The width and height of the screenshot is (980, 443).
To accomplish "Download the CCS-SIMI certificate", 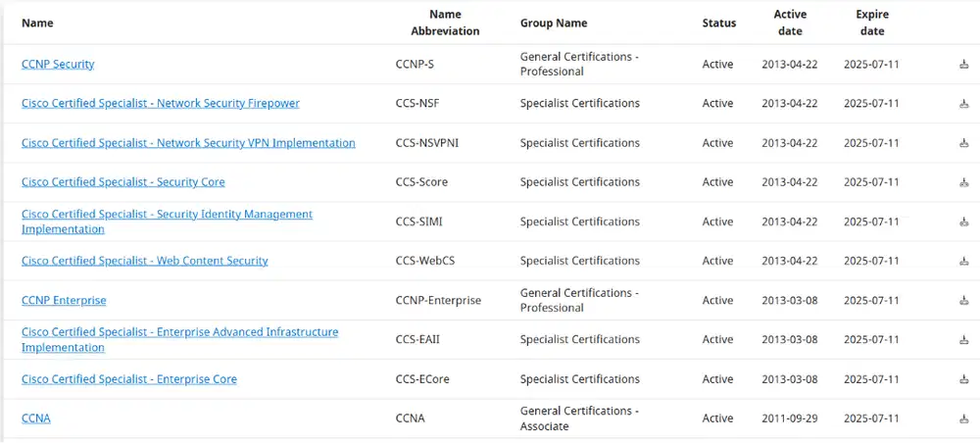I will pos(963,221).
